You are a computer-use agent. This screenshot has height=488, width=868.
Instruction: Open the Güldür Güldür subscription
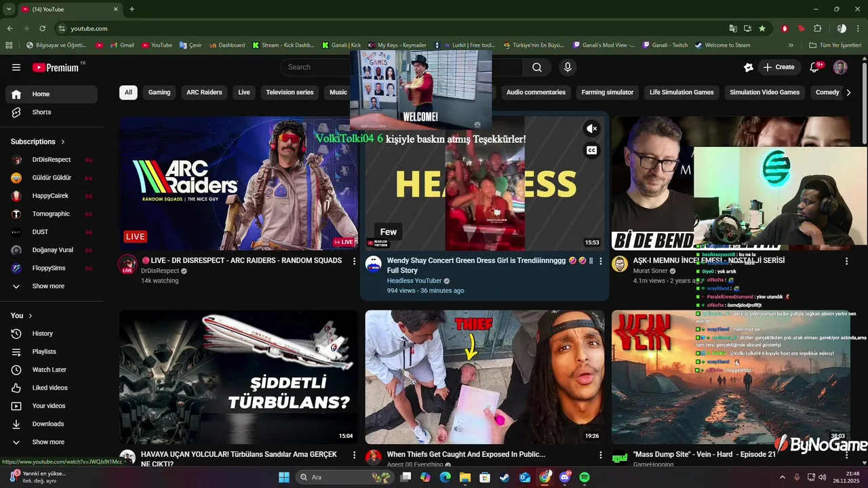(x=52, y=178)
